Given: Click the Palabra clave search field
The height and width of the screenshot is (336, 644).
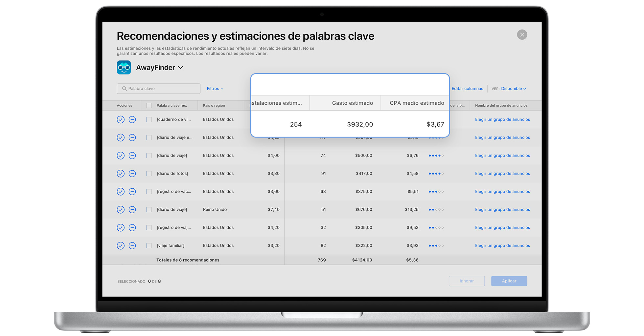Looking at the screenshot, I should [x=158, y=89].
